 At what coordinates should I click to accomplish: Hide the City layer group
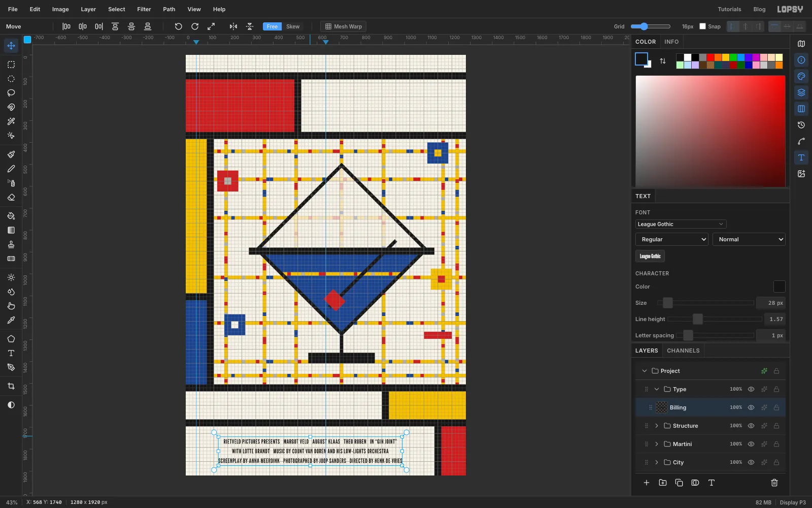pos(751,462)
